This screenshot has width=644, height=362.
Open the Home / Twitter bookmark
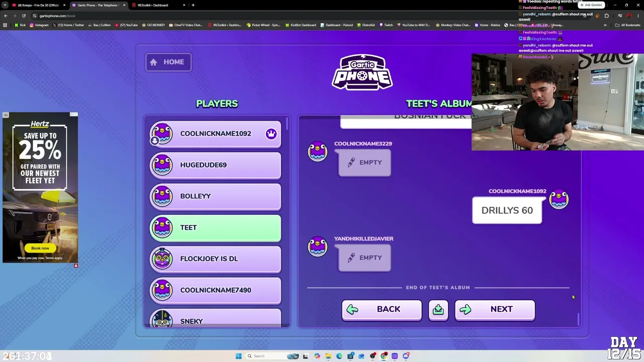tap(68, 25)
